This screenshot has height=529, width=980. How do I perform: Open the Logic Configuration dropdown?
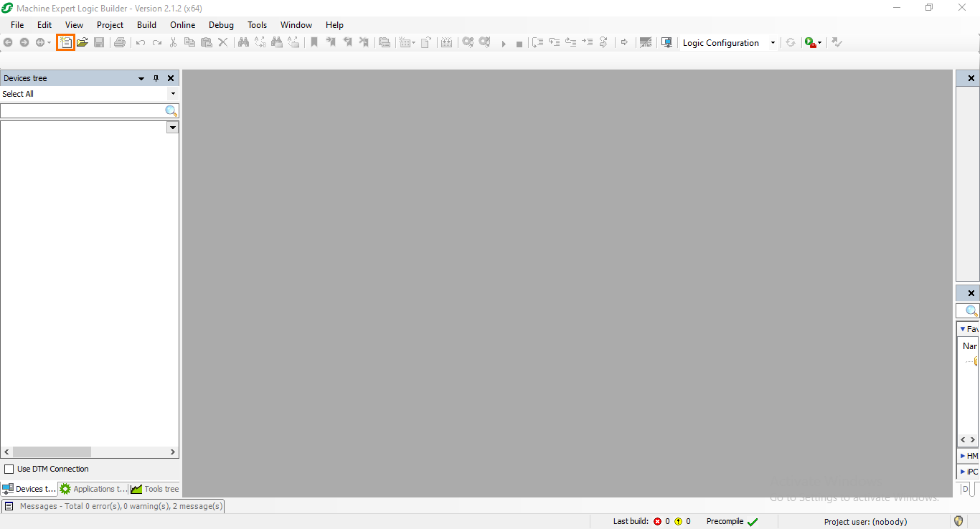pos(773,43)
